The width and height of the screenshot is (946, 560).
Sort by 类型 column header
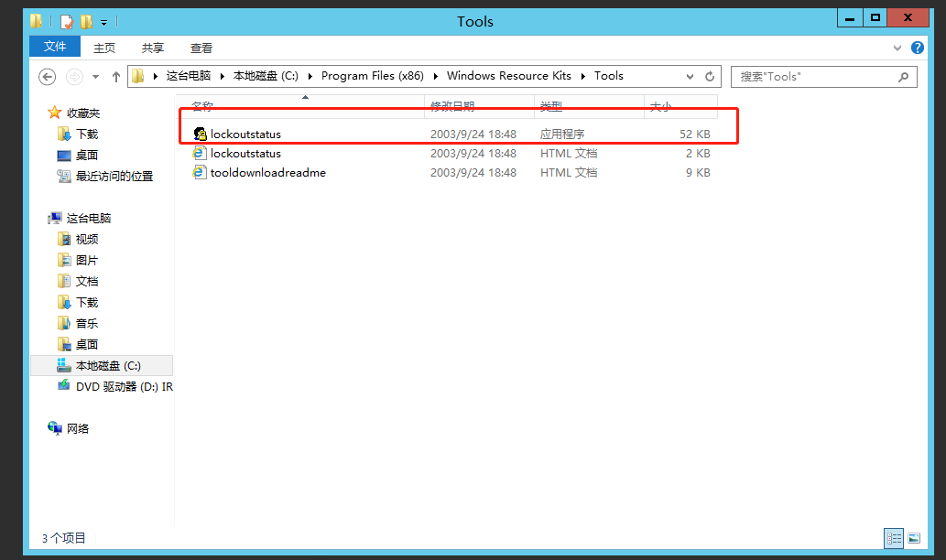point(589,106)
